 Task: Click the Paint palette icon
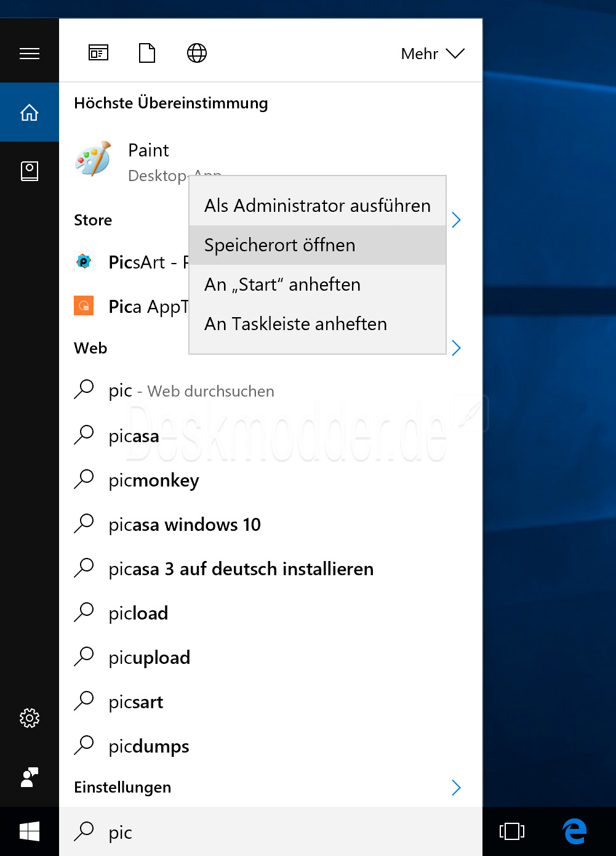pyautogui.click(x=93, y=159)
